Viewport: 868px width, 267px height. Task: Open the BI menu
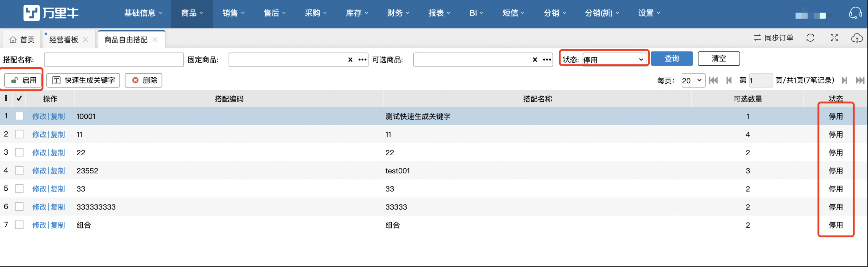(x=477, y=13)
